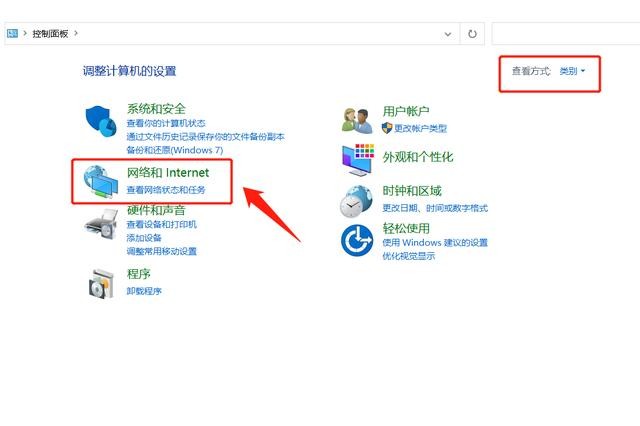Click the Ease of Access blue icon
This screenshot has width=640, height=426.
tap(357, 240)
